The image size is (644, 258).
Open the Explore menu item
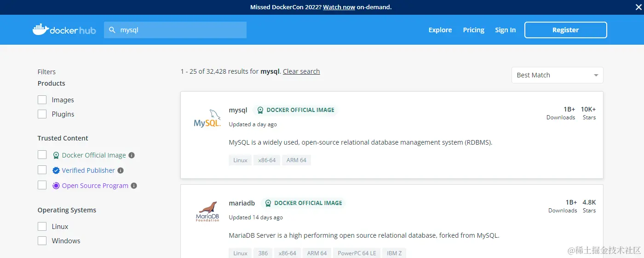[440, 30]
